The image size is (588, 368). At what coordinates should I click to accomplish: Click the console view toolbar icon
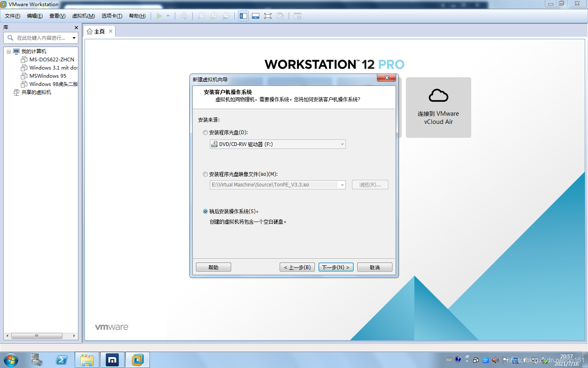pos(298,16)
